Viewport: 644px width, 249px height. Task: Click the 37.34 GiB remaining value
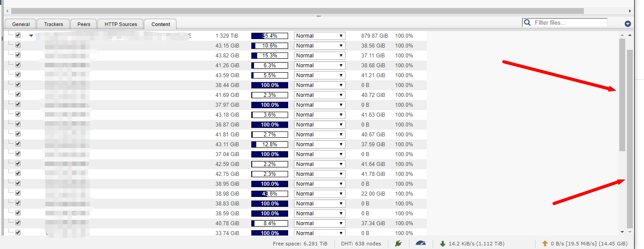[x=373, y=223]
